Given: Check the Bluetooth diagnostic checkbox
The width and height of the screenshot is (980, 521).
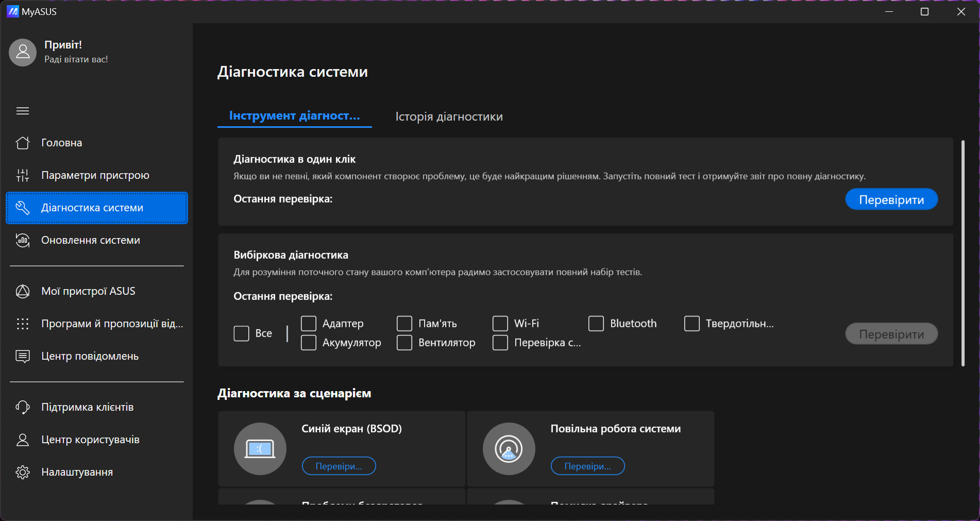Looking at the screenshot, I should (x=596, y=324).
